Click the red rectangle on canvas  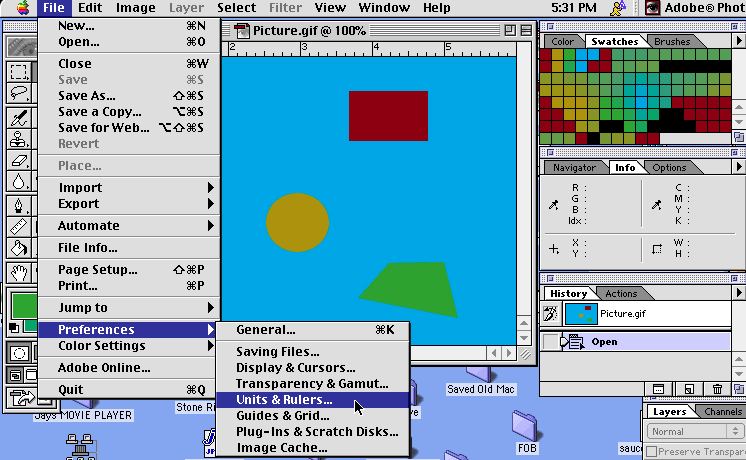[x=388, y=116]
